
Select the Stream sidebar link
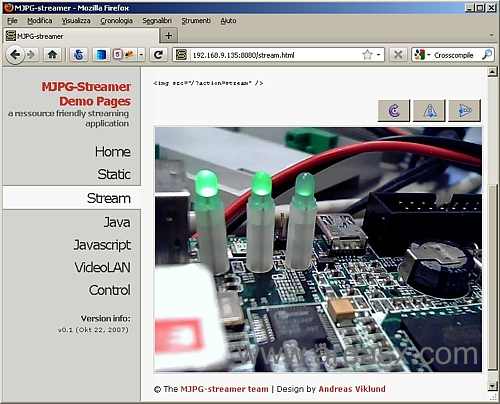72,198
